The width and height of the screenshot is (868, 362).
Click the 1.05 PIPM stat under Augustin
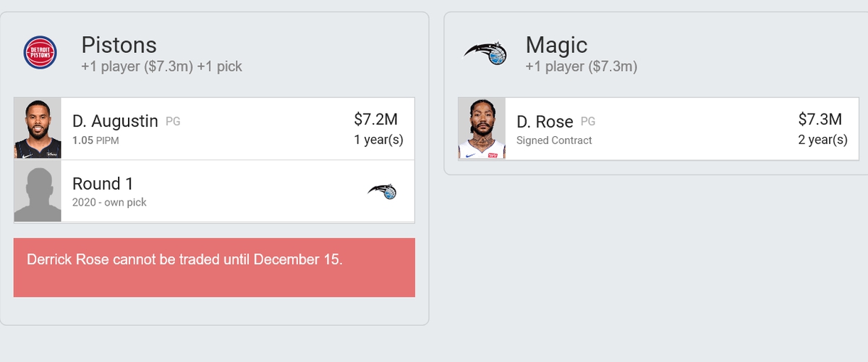pyautogui.click(x=95, y=140)
